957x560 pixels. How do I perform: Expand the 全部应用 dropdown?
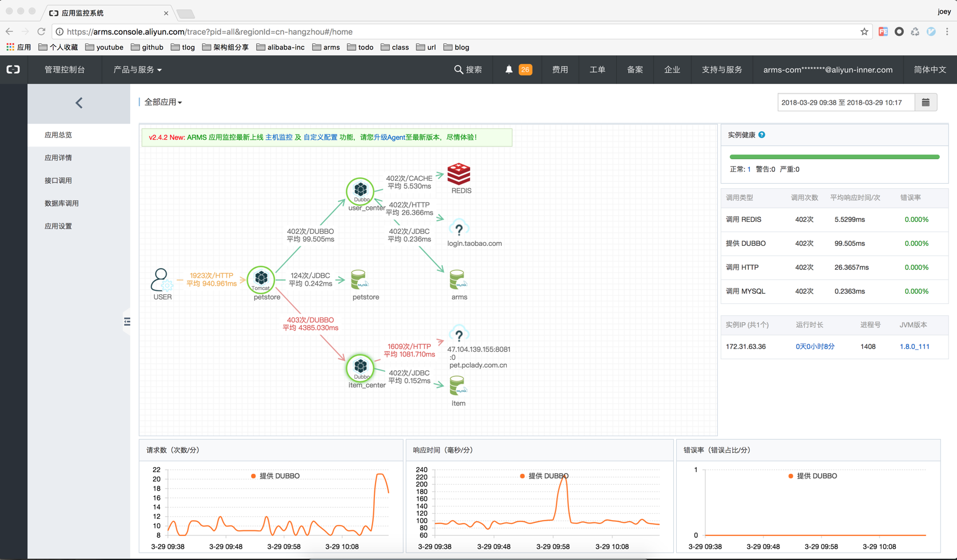[163, 102]
